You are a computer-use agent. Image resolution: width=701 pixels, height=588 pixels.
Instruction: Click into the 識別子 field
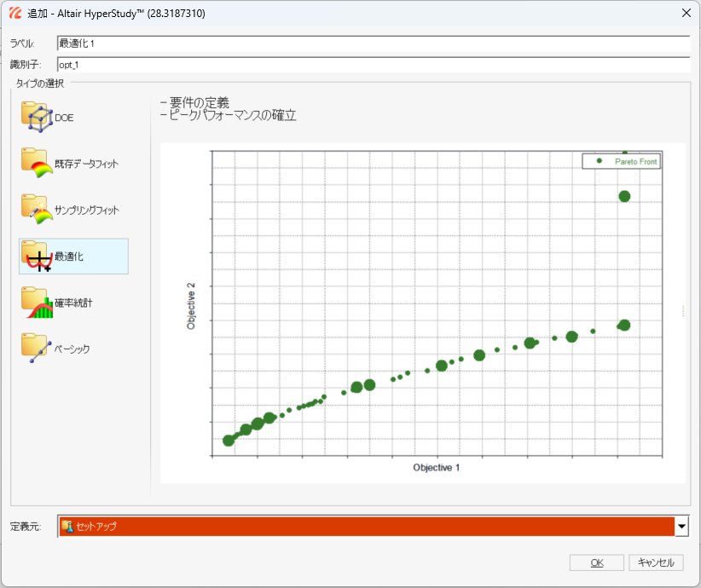tap(372, 65)
